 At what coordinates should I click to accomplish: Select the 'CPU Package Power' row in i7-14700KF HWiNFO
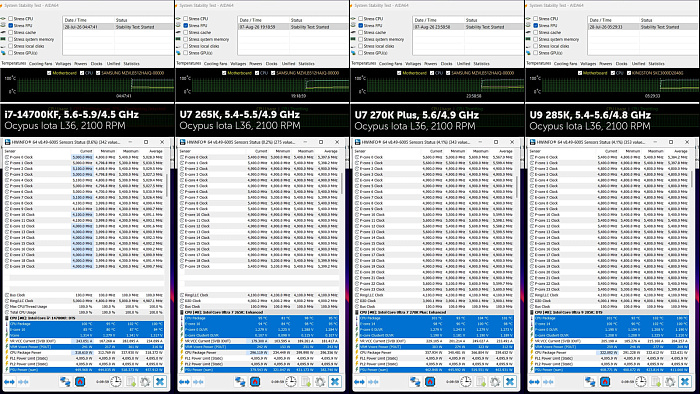coord(83,353)
